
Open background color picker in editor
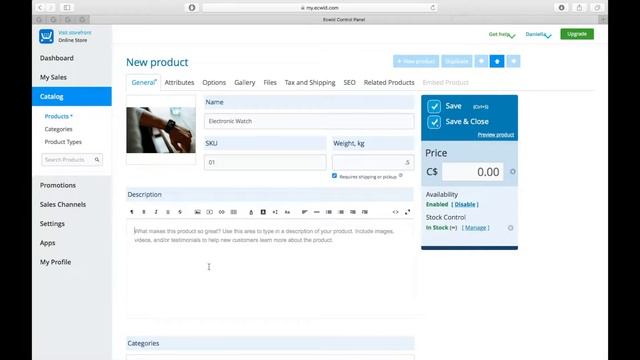(x=263, y=212)
